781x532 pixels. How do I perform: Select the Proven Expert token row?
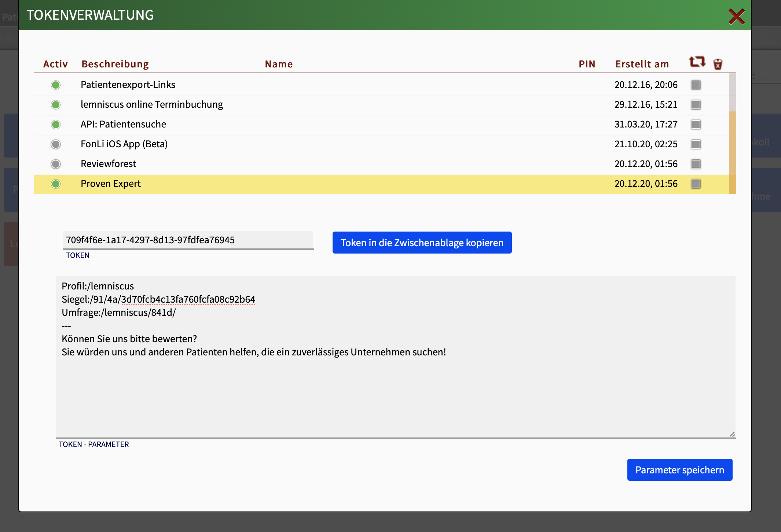coord(381,184)
